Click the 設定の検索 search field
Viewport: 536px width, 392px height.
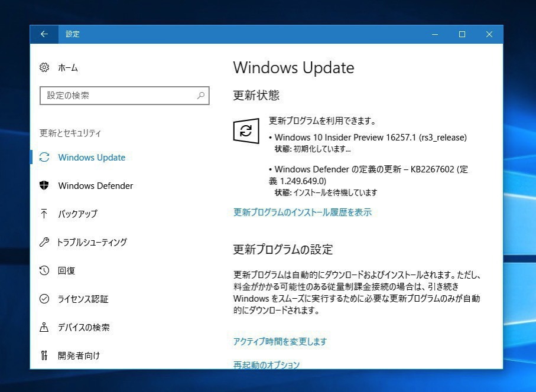pyautogui.click(x=125, y=96)
